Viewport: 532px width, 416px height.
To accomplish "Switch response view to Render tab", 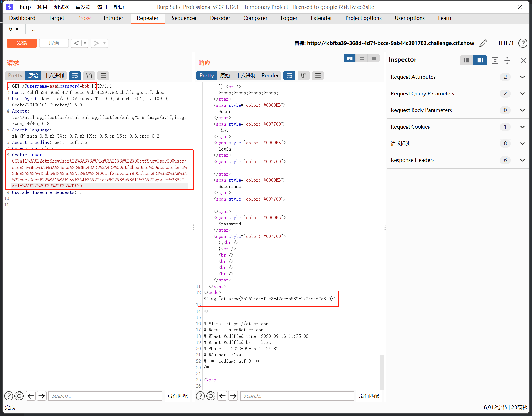I will pyautogui.click(x=270, y=76).
